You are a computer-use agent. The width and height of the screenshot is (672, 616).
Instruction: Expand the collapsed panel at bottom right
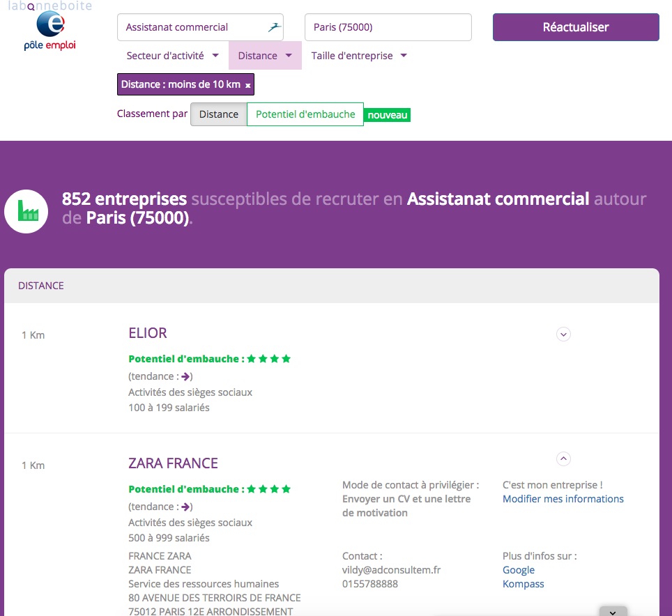point(613,611)
